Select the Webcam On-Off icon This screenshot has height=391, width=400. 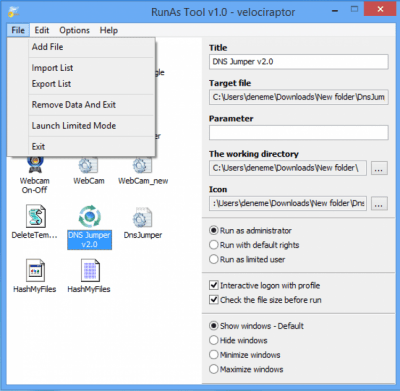35,165
